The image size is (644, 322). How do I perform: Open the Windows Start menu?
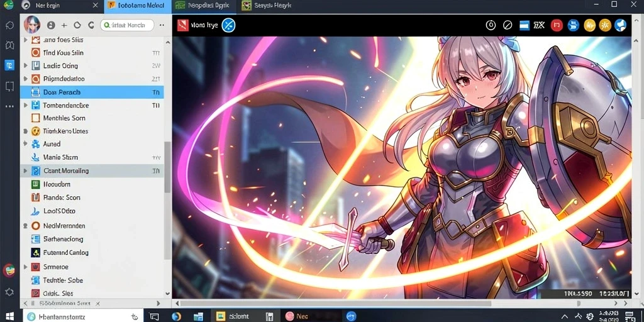(x=9, y=316)
